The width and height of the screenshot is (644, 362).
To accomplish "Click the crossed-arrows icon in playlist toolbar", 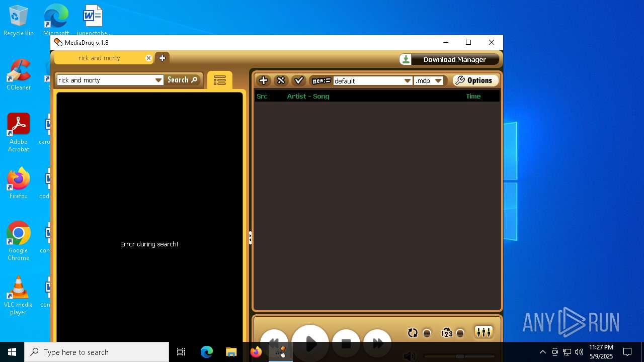I will coord(281,80).
